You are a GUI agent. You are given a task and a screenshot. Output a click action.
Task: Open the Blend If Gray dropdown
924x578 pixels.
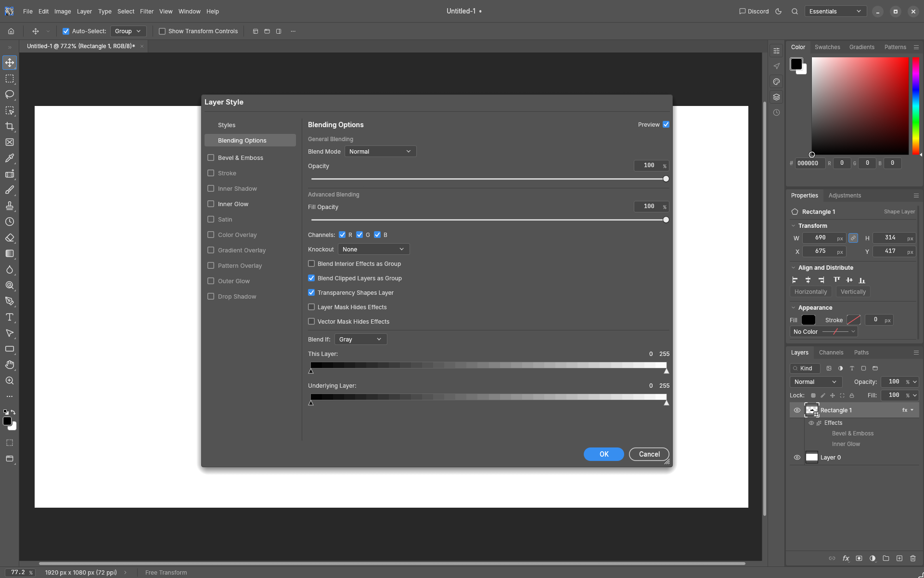[360, 339]
